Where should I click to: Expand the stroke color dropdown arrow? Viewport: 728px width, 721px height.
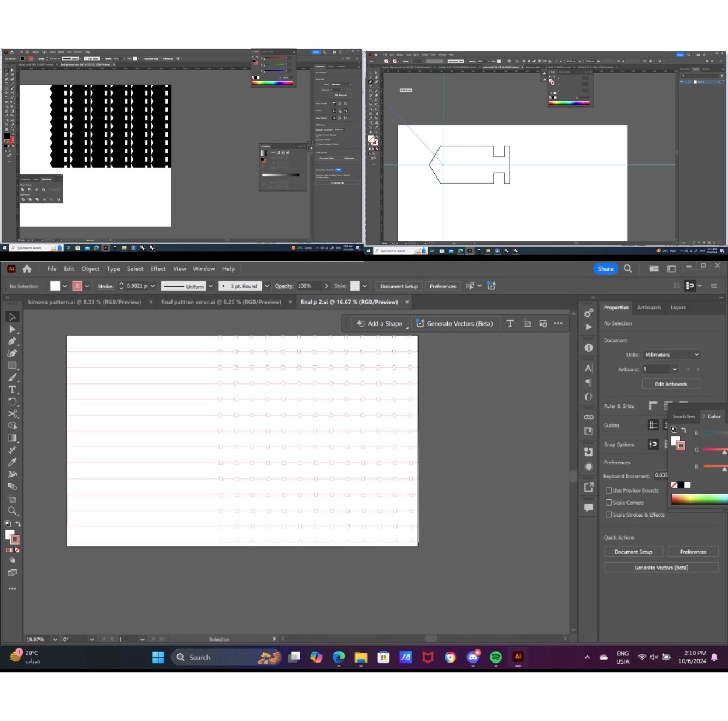pyautogui.click(x=87, y=286)
